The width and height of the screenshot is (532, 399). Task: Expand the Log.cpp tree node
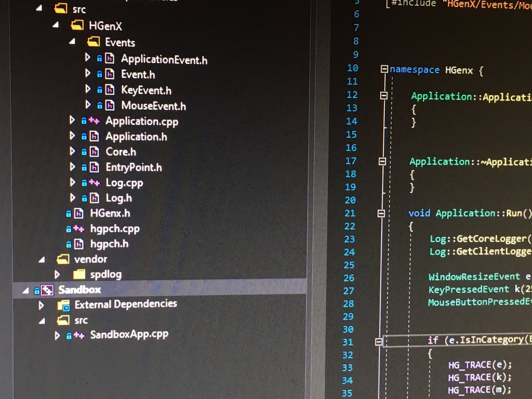coord(72,182)
